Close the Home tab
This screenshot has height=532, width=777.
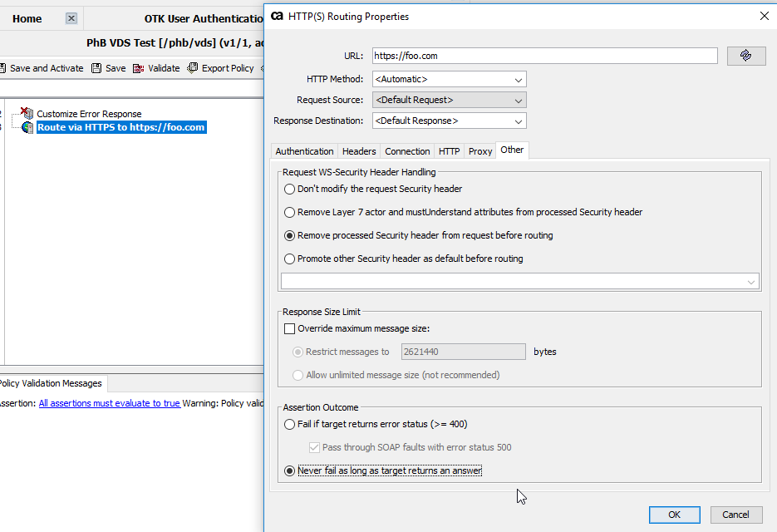click(71, 17)
